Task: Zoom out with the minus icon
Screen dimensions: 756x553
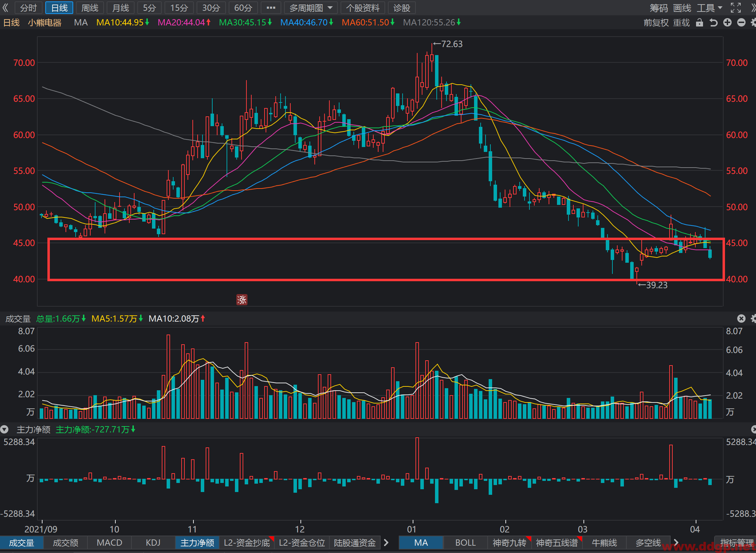Action: (741, 23)
